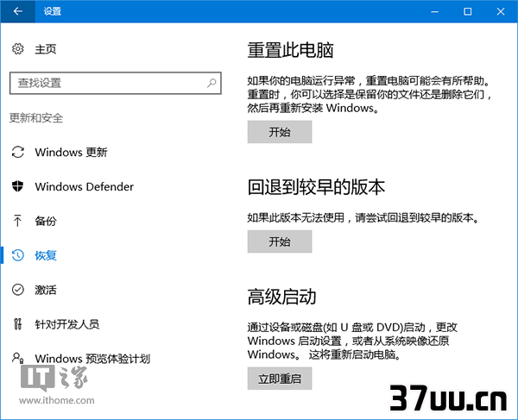Click the 回退到较早的版本 heading
This screenshot has width=518, height=420.
pyautogui.click(x=316, y=187)
